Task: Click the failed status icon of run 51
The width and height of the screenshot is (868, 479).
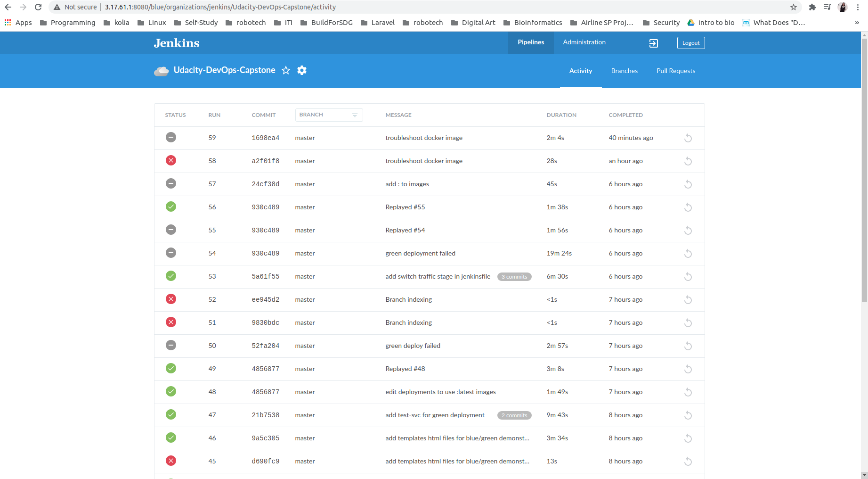Action: click(x=171, y=322)
